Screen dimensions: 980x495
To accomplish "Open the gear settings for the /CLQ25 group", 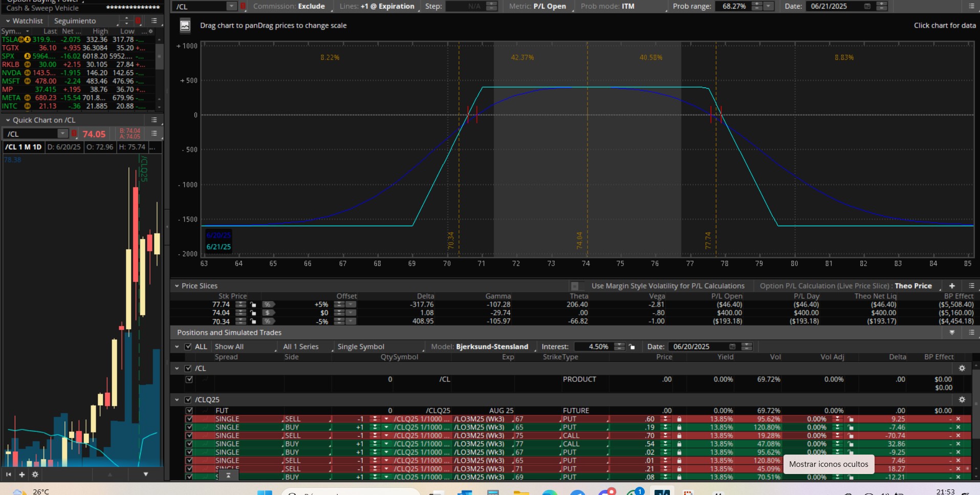I will 962,399.
